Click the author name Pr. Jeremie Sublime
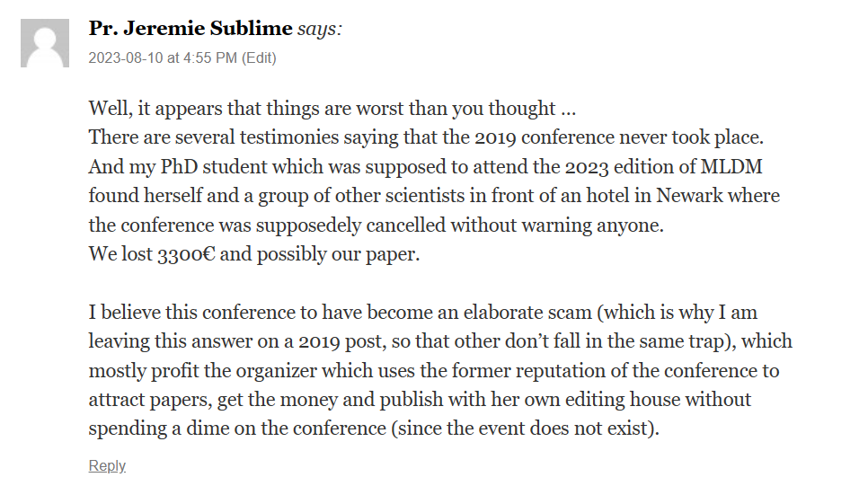 click(190, 29)
